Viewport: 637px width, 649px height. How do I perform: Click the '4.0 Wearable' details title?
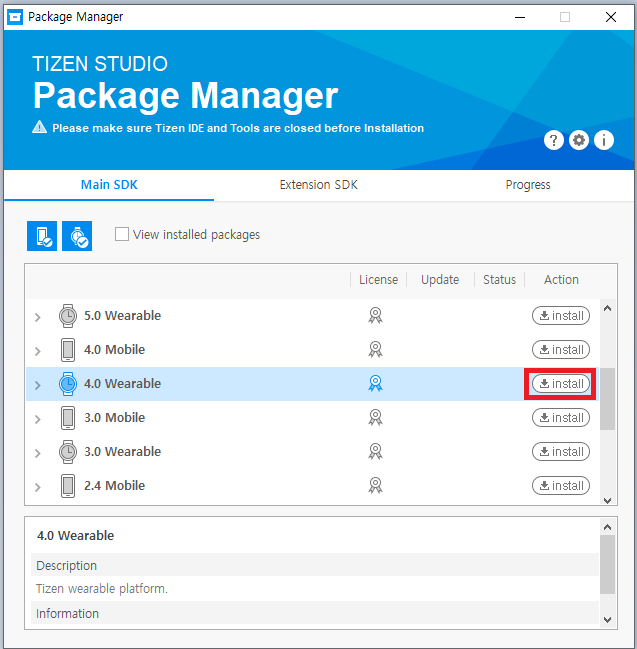(75, 536)
